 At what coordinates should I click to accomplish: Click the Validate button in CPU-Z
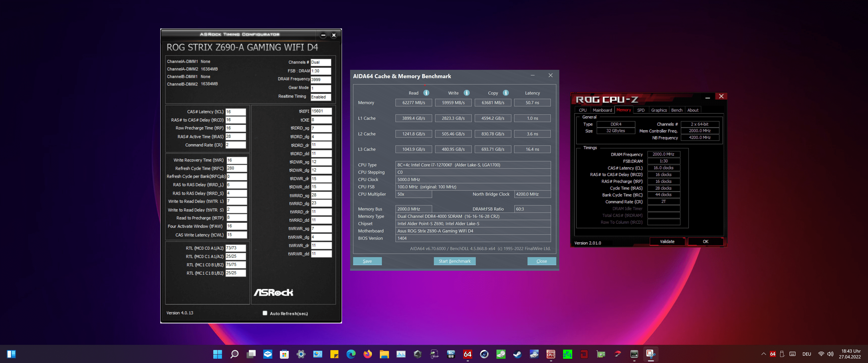pyautogui.click(x=667, y=241)
